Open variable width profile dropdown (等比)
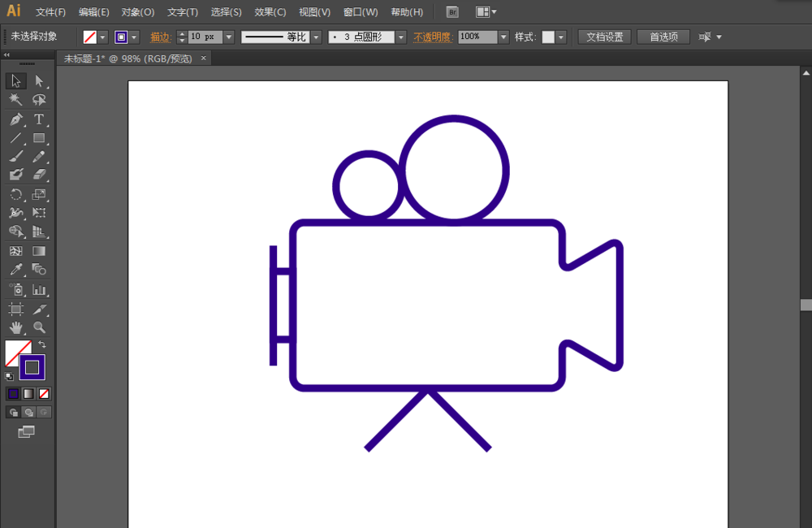The width and height of the screenshot is (812, 528). pos(317,37)
